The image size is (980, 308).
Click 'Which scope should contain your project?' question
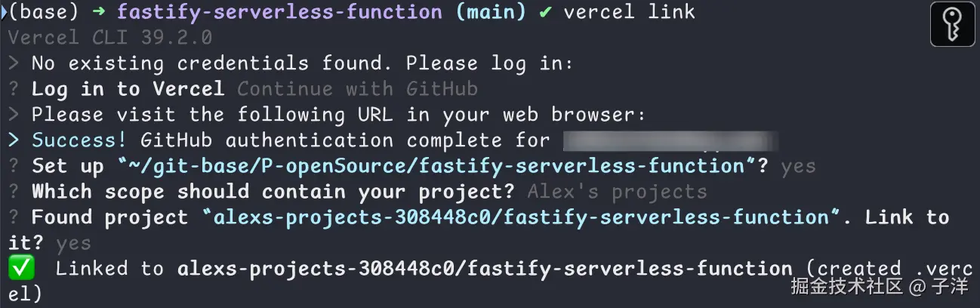coord(273,192)
